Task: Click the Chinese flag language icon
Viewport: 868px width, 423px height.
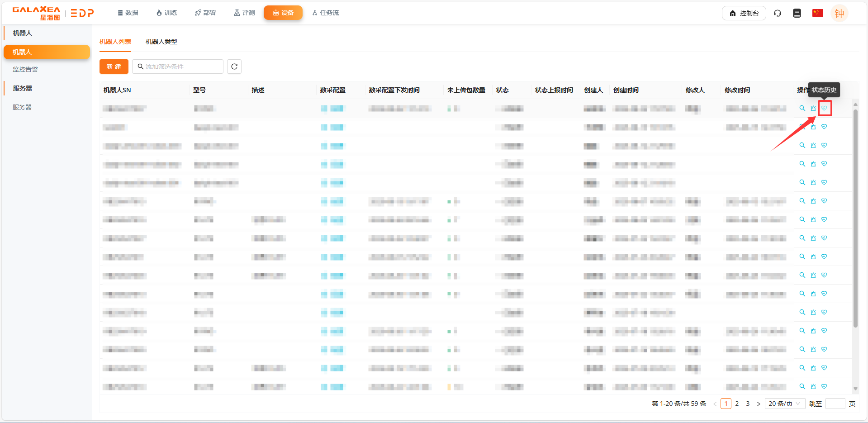Action: pos(817,13)
